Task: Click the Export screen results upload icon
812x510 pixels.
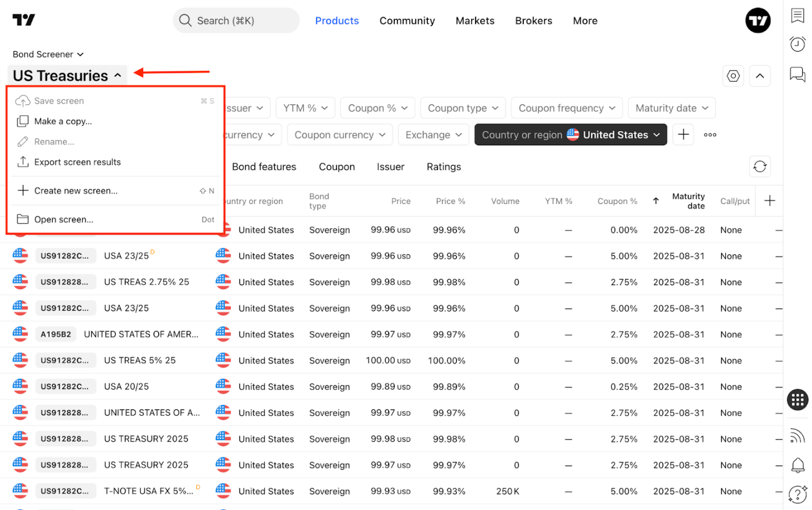Action: point(23,162)
